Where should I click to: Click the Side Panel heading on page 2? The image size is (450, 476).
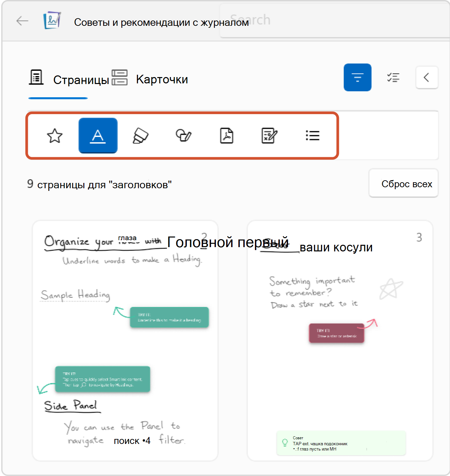pyautogui.click(x=71, y=406)
